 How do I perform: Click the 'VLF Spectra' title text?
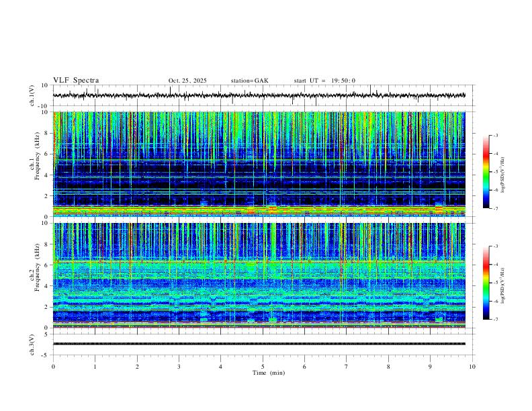click(76, 81)
